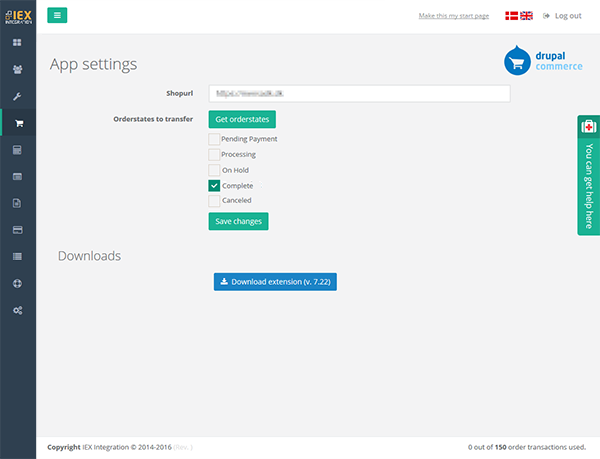
Task: Open the users icon in sidebar
Action: tap(17, 70)
